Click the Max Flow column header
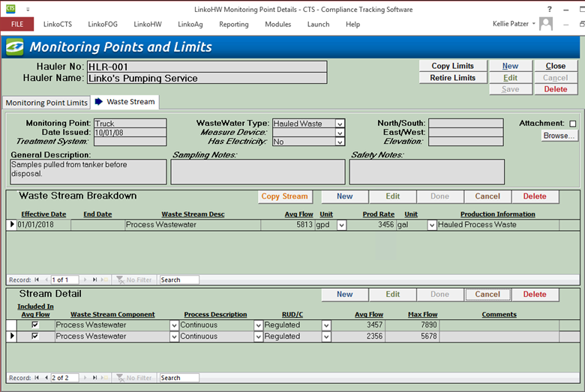Viewport: 585px width, 392px height. [423, 314]
